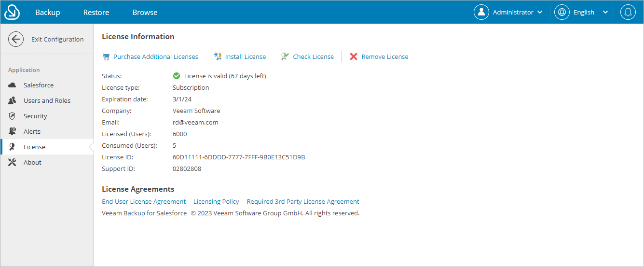Click the Support ID value 02802808

187,169
